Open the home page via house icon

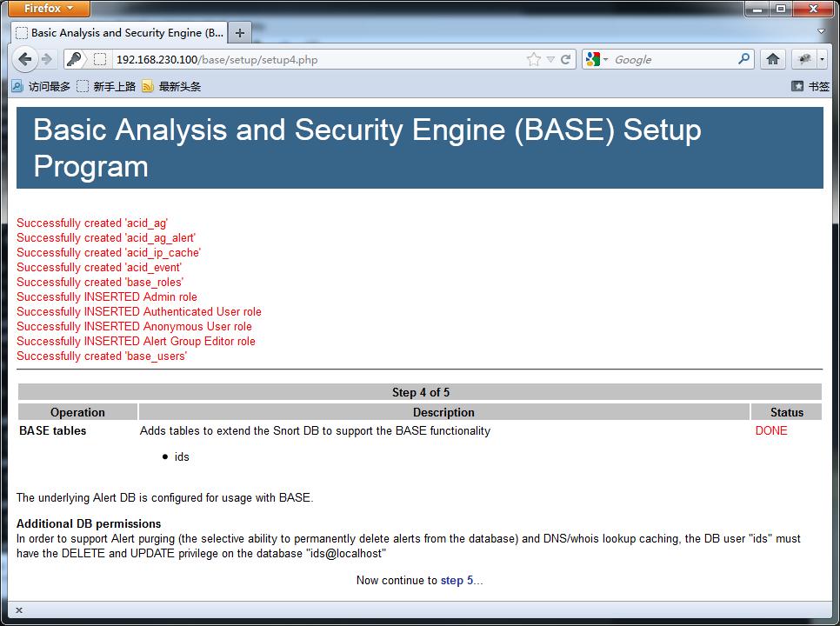pyautogui.click(x=772, y=59)
